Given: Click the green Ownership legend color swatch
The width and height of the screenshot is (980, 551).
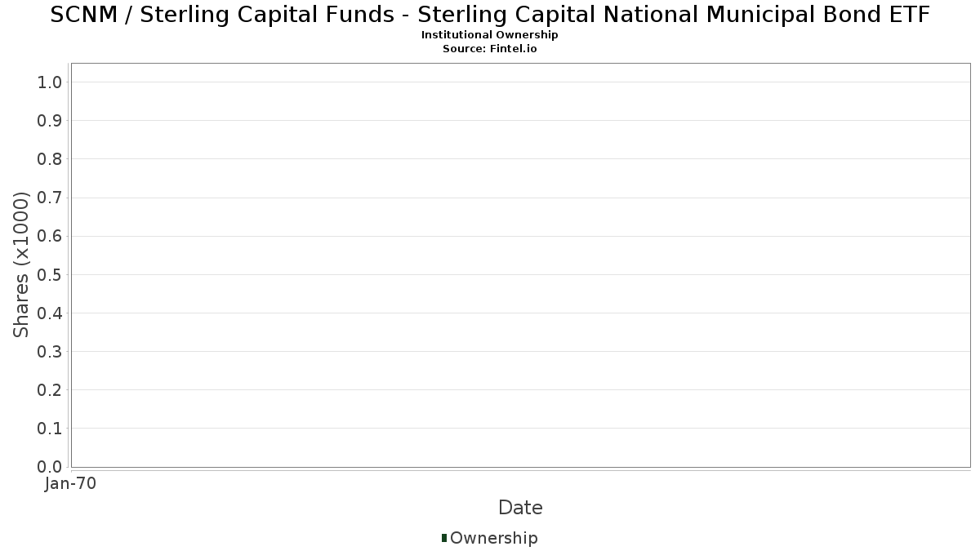Looking at the screenshot, I should click(x=444, y=538).
